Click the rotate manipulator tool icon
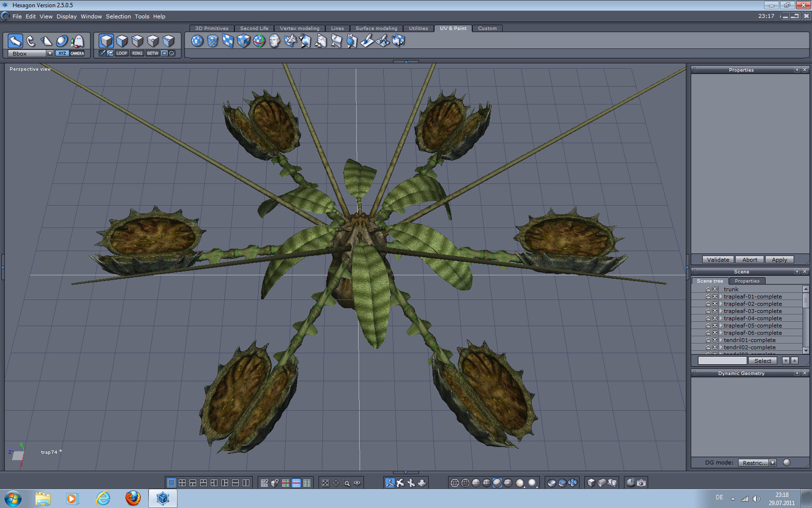This screenshot has width=812, height=508. 30,41
